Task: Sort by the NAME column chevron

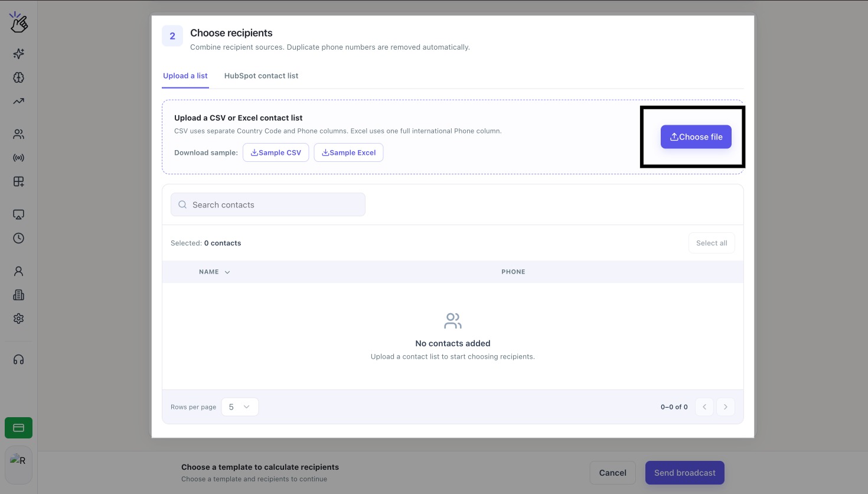Action: click(x=227, y=272)
